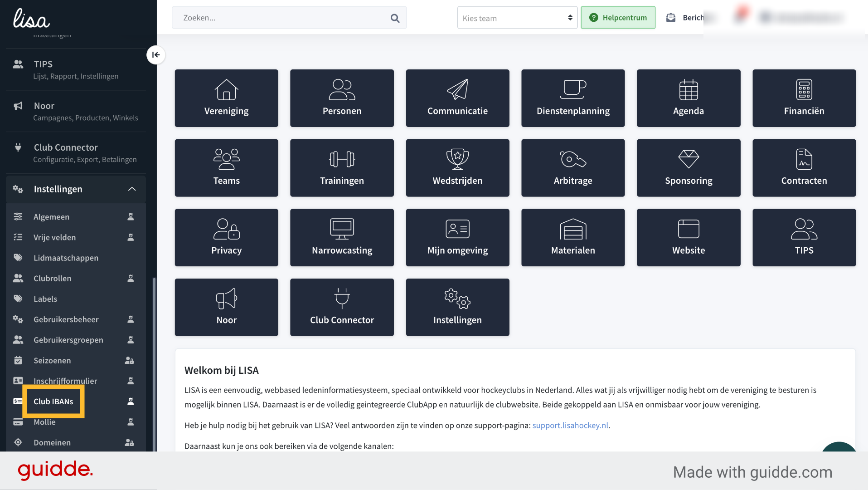Image resolution: width=868 pixels, height=490 pixels.
Task: Expand the Noor sidebar menu
Action: tap(76, 111)
